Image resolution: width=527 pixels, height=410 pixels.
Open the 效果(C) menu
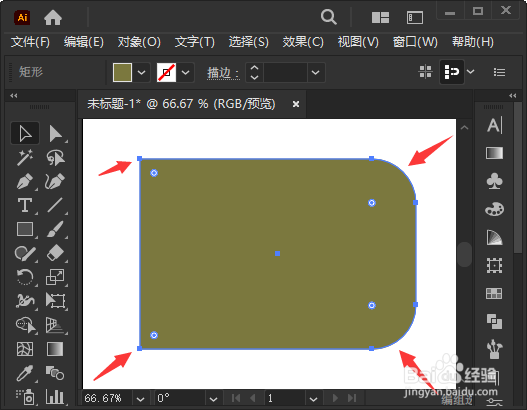[x=303, y=42]
